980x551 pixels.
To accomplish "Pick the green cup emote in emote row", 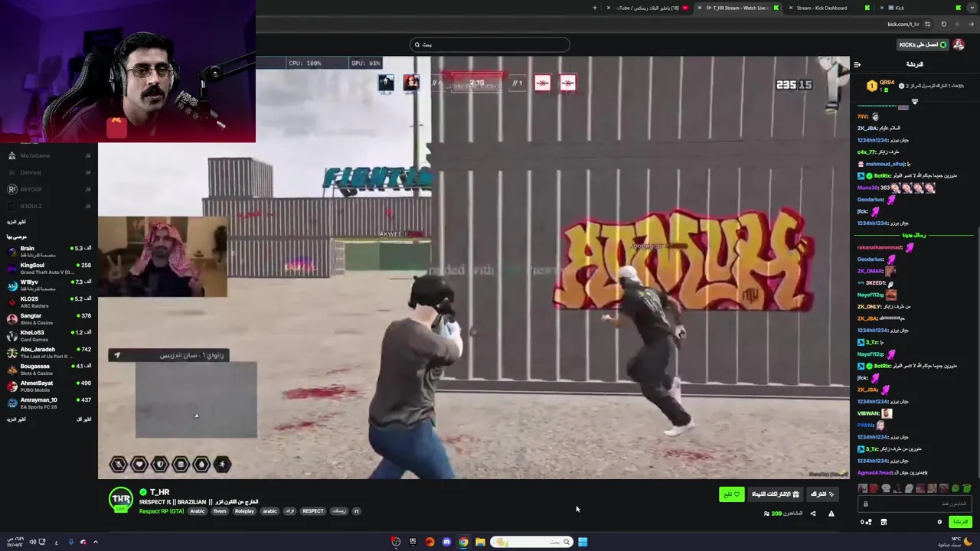I will tap(966, 488).
